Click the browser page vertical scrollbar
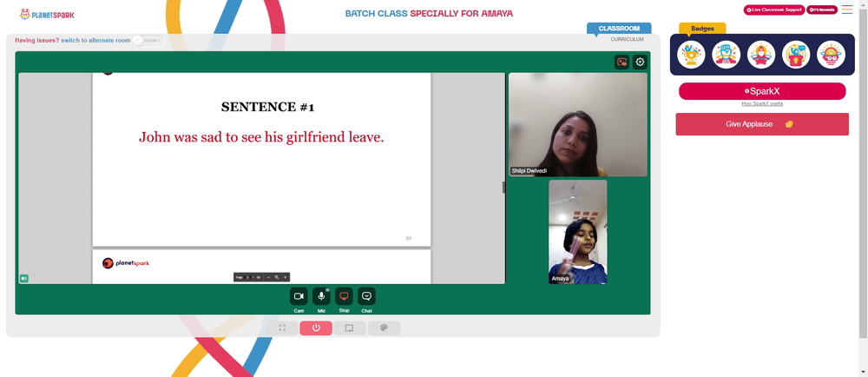This screenshot has height=377, width=868. 863,172
